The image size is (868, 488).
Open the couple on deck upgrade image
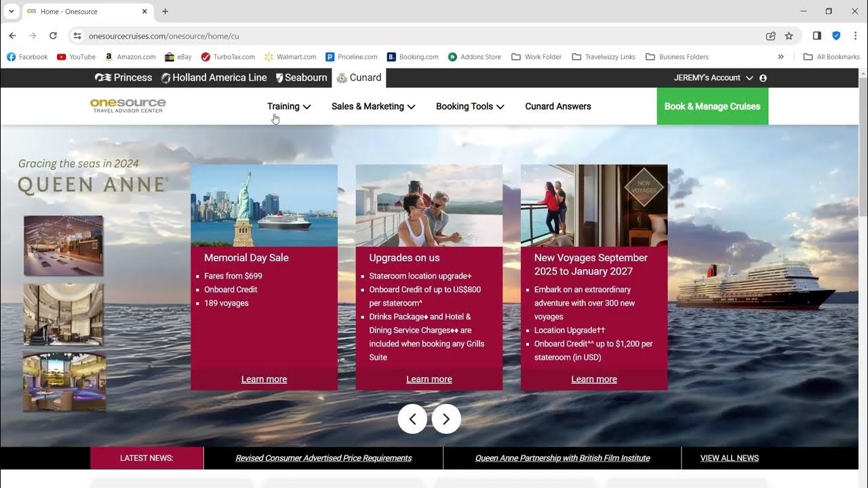(429, 205)
